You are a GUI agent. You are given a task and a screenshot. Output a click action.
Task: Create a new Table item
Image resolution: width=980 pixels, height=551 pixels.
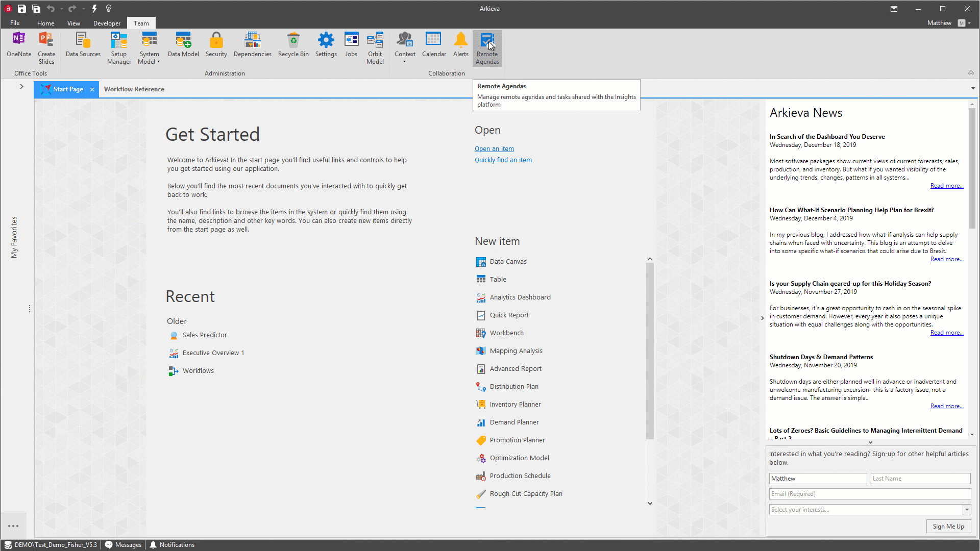pos(491,280)
